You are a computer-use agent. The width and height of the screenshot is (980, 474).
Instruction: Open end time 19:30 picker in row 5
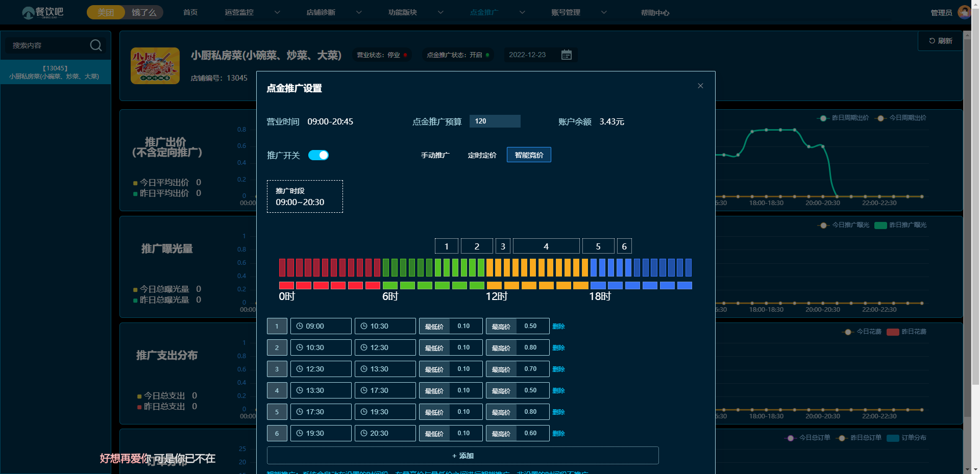pyautogui.click(x=385, y=412)
